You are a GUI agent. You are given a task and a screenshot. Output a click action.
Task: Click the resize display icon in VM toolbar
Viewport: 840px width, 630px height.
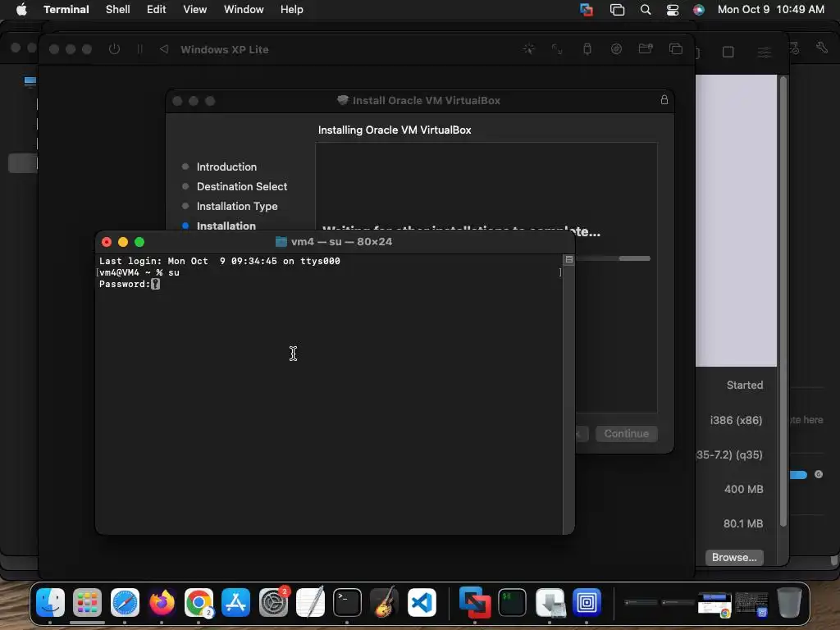(557, 49)
